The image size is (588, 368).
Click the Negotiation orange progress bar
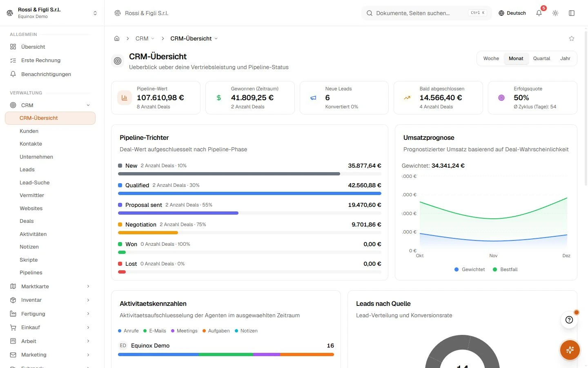pyautogui.click(x=148, y=233)
